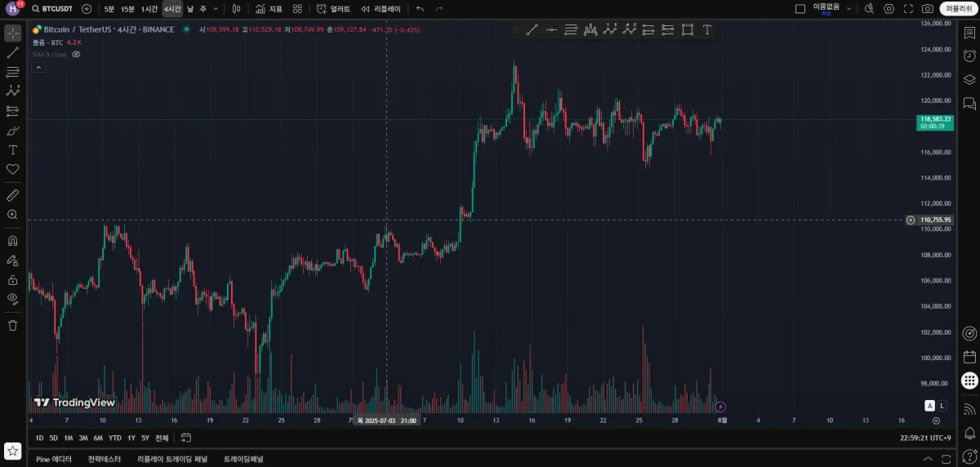This screenshot has height=467, width=980.
Task: Toggle lock all drawings icon
Action: [12, 279]
